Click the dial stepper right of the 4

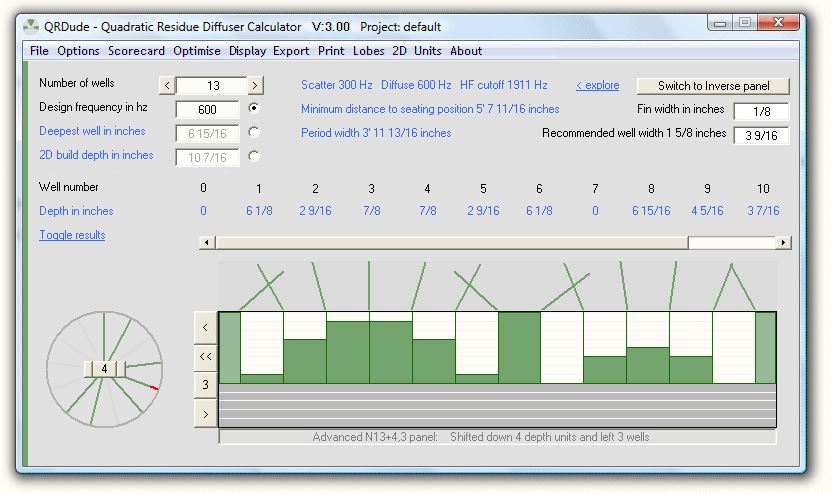tap(121, 368)
